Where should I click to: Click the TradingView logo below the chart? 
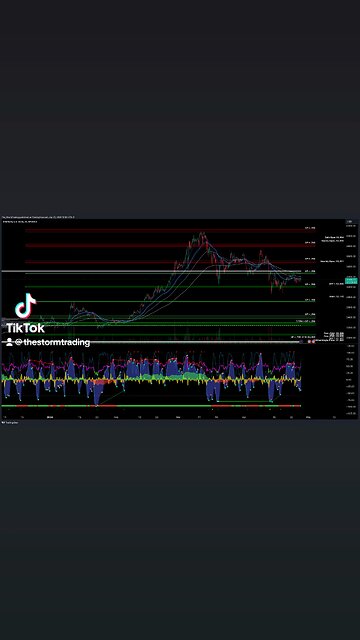tap(9, 422)
